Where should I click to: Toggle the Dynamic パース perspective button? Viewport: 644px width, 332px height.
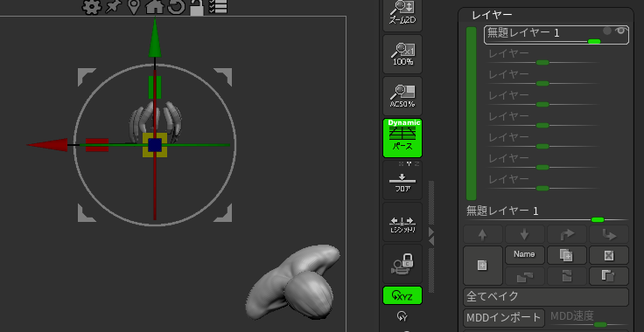[x=402, y=138]
